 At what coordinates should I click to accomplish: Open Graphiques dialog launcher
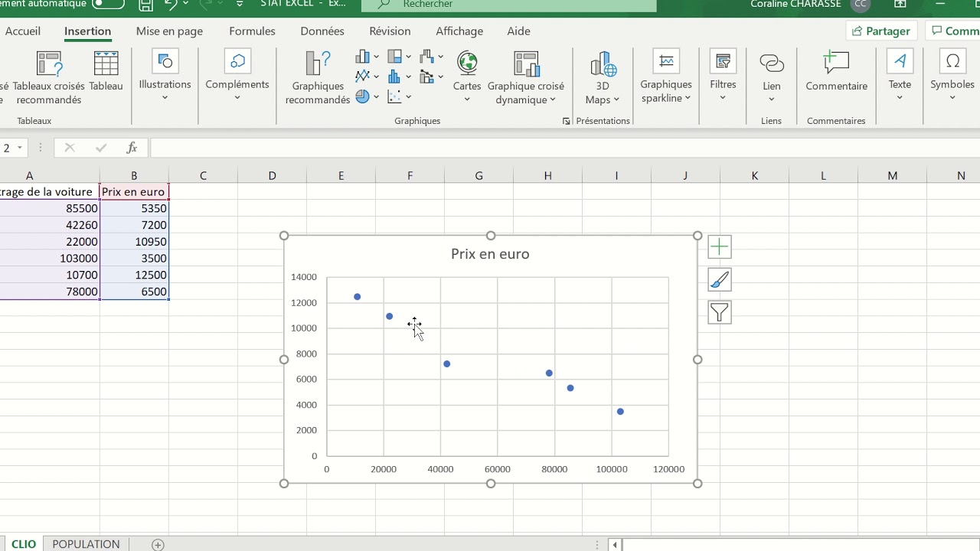click(566, 121)
